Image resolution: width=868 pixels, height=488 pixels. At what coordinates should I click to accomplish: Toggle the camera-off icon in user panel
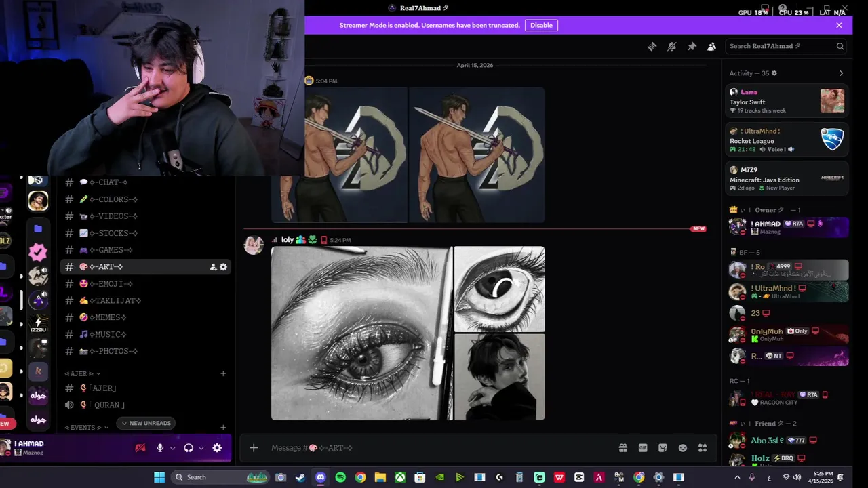pos(140,448)
